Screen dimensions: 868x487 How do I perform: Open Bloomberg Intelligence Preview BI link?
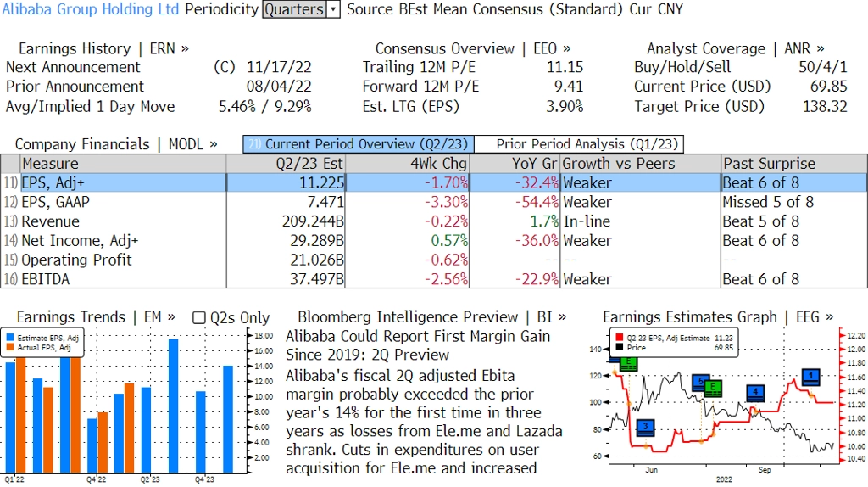(x=431, y=317)
